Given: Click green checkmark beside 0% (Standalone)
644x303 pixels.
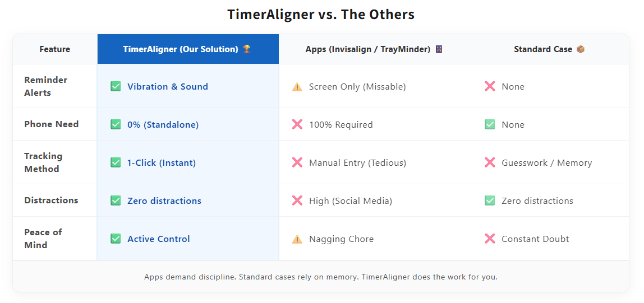Looking at the screenshot, I should pos(116,124).
